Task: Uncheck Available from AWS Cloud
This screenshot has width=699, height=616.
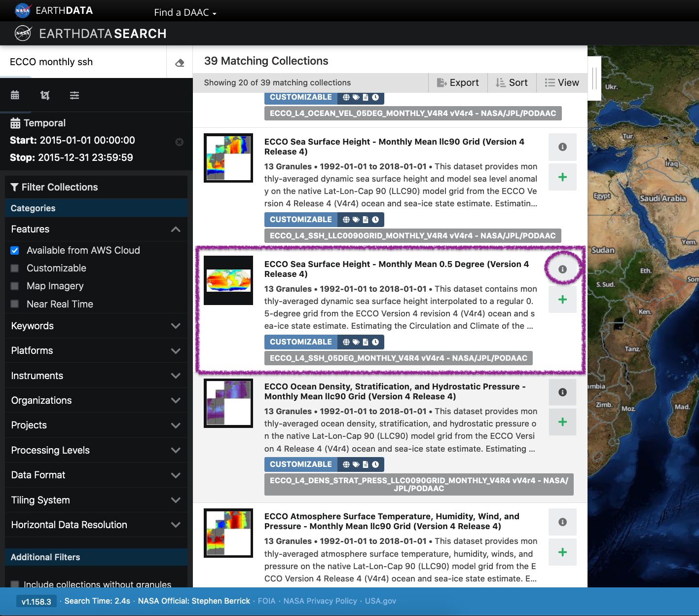Action: pos(15,251)
